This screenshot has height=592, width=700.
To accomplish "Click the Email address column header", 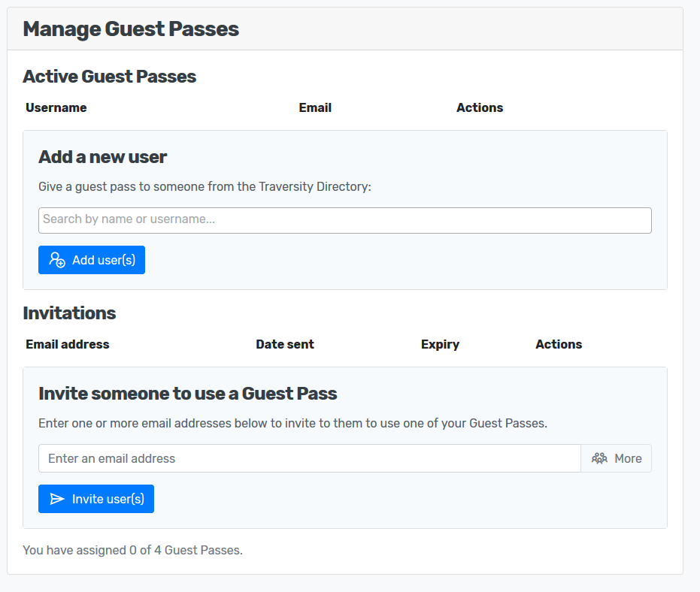I will point(68,344).
